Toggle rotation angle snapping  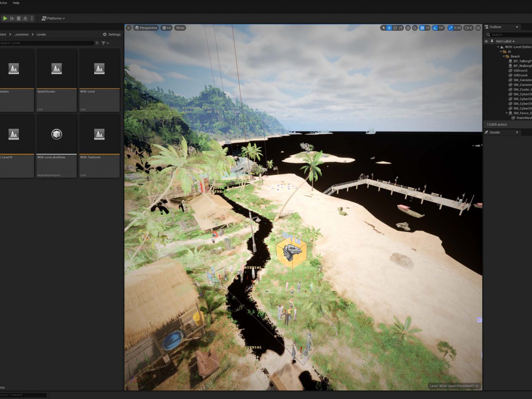tap(435, 27)
